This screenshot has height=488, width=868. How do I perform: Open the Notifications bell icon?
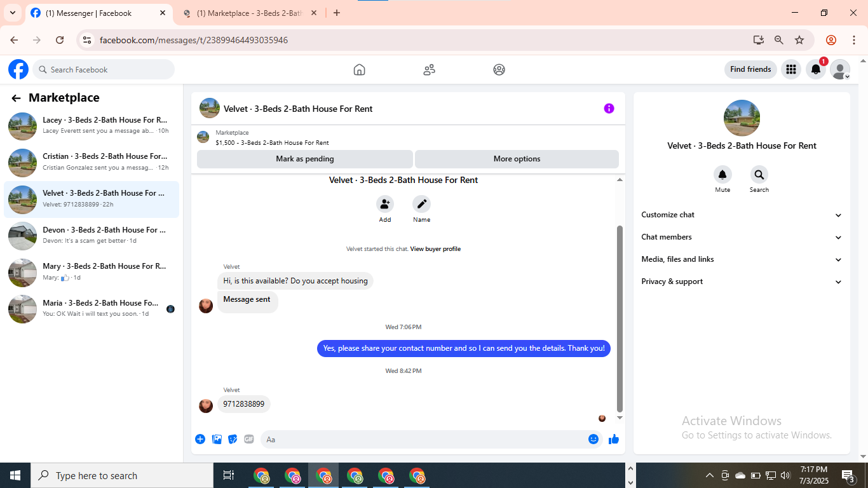pos(816,69)
